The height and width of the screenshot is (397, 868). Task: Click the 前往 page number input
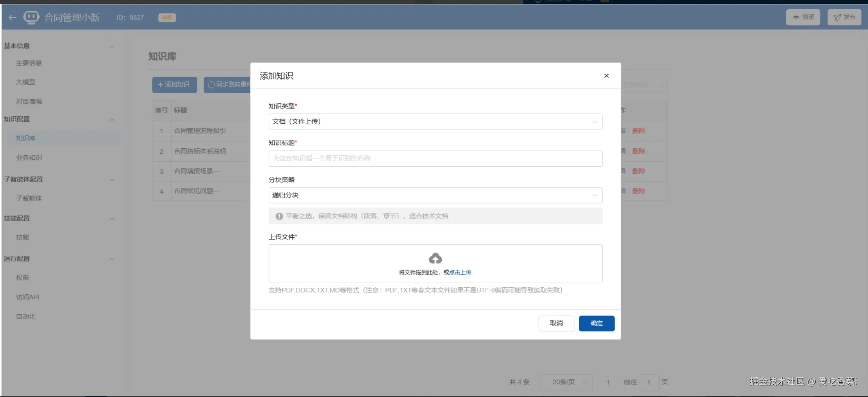[x=649, y=382]
